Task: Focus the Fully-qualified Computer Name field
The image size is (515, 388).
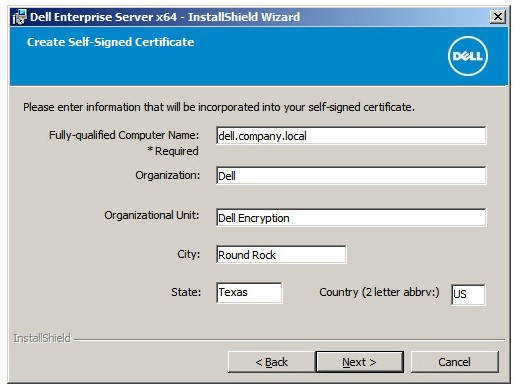Action: pos(351,136)
